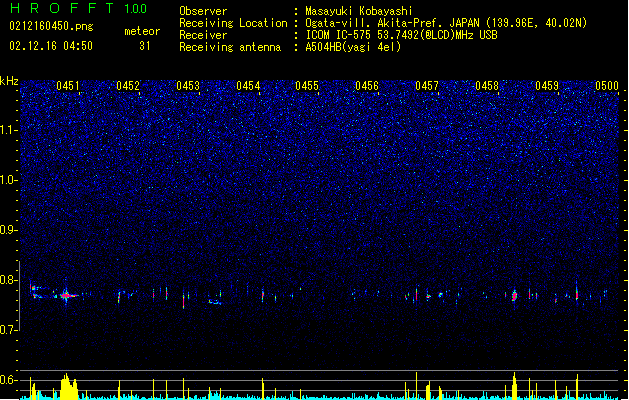Click the antenna value A504HB(yagi 4el)
This screenshot has width=629, height=400.
pos(353,47)
